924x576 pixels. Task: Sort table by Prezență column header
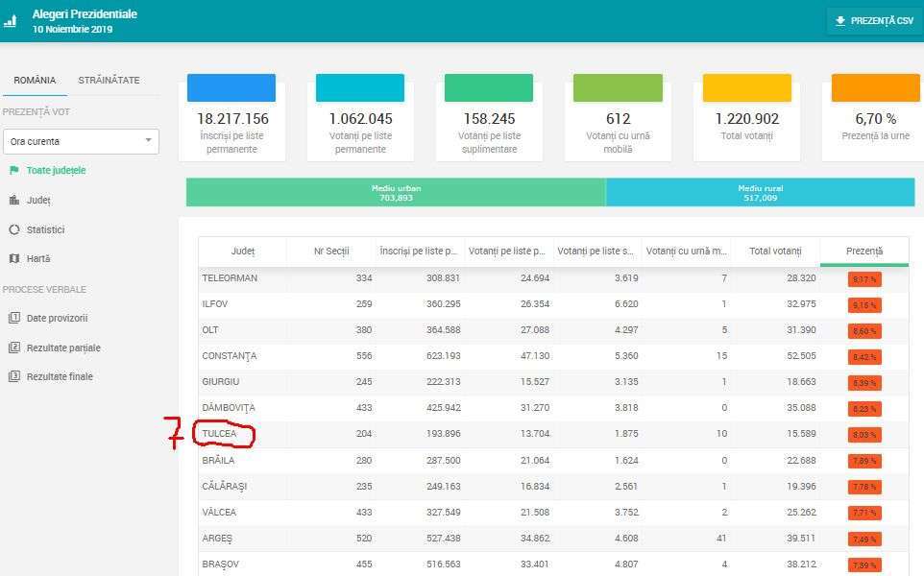click(863, 252)
